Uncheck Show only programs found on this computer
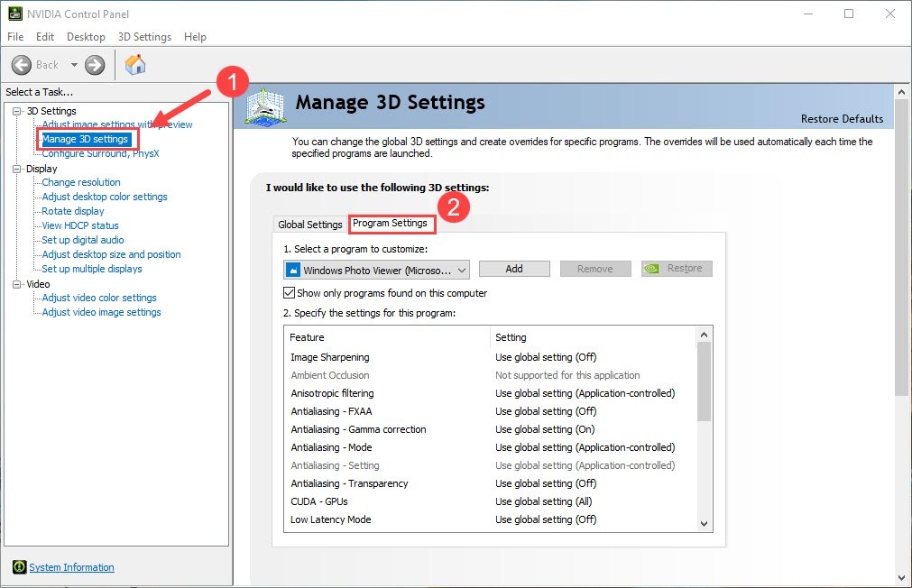 (289, 292)
